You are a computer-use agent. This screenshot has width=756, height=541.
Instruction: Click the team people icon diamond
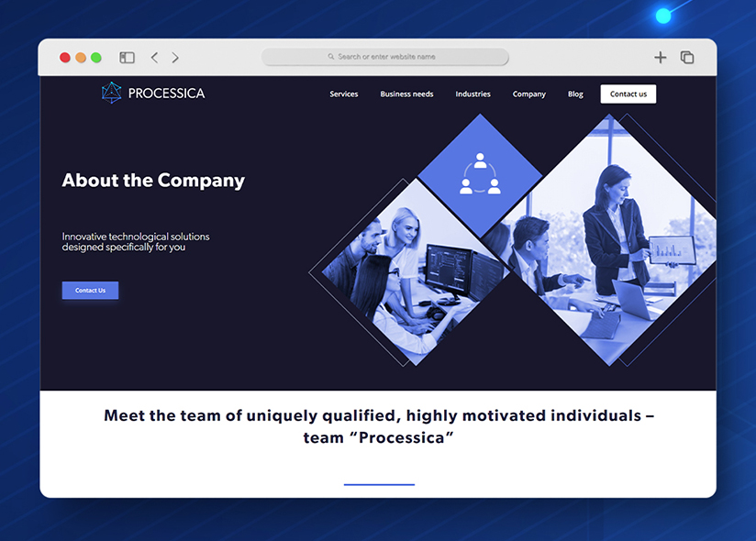(x=480, y=174)
